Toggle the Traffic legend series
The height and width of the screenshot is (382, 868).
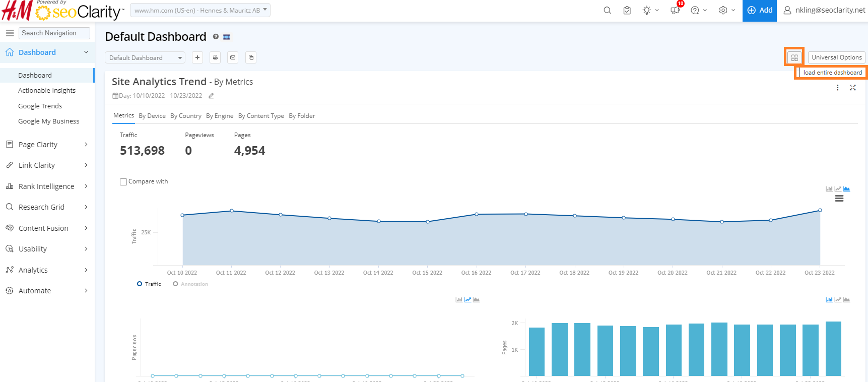click(149, 284)
